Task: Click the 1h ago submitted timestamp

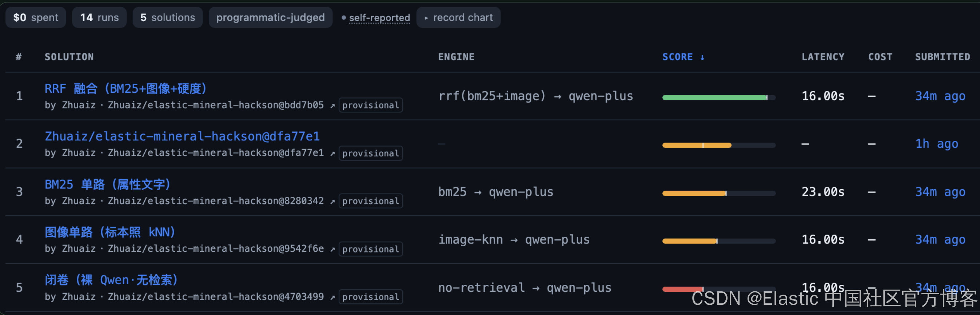Action: tap(936, 144)
